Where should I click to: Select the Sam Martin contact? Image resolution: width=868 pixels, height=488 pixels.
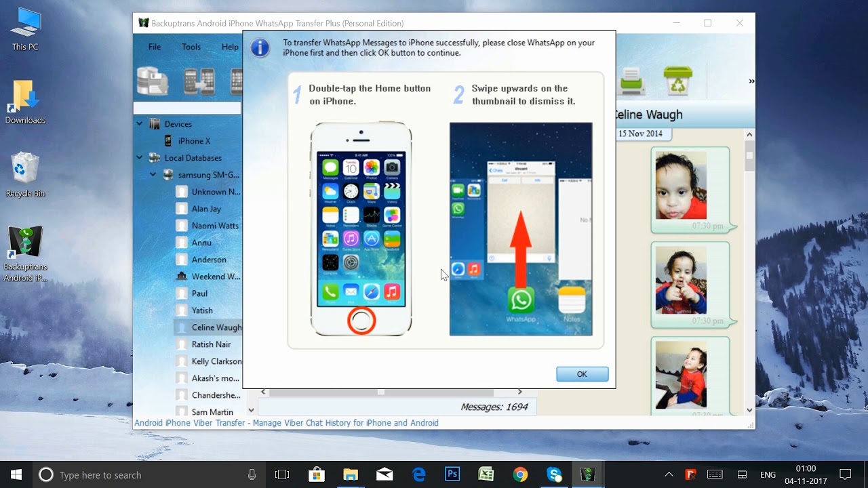(212, 412)
